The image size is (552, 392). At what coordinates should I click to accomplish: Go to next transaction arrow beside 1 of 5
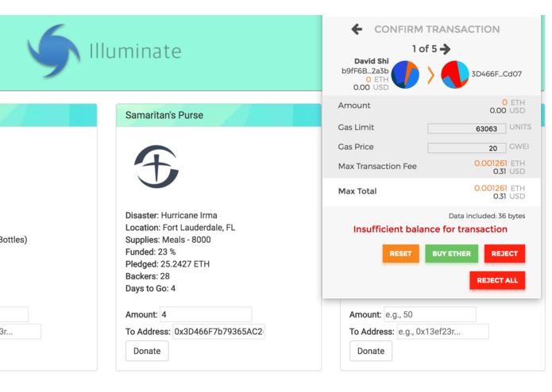point(446,49)
